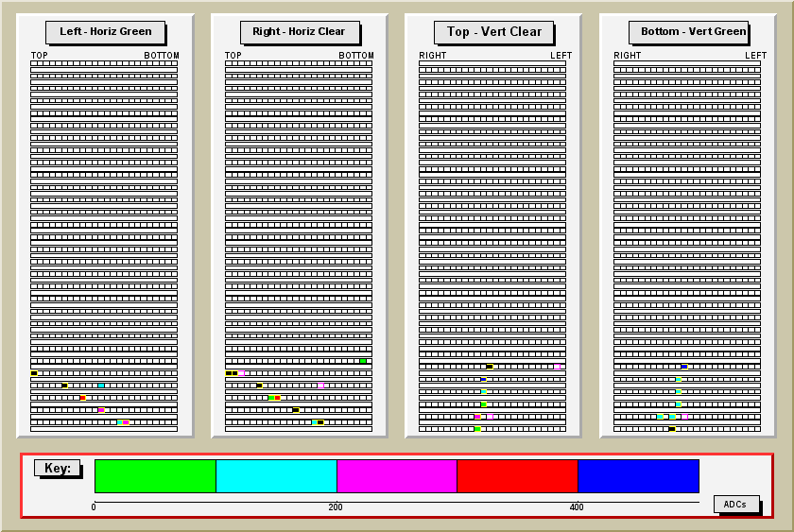
Task: Click the cyan cell in Right - Horiz Clear panel
Action: point(315,422)
